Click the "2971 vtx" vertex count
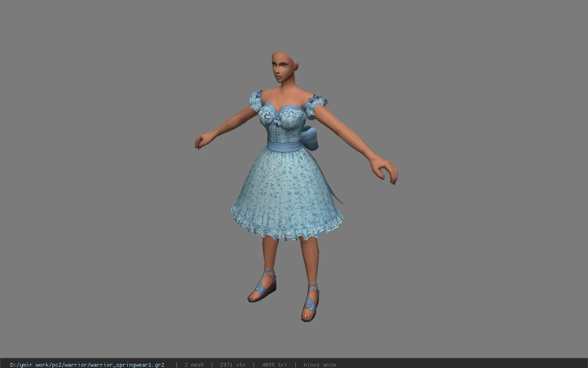This screenshot has width=588, height=368. (232, 365)
